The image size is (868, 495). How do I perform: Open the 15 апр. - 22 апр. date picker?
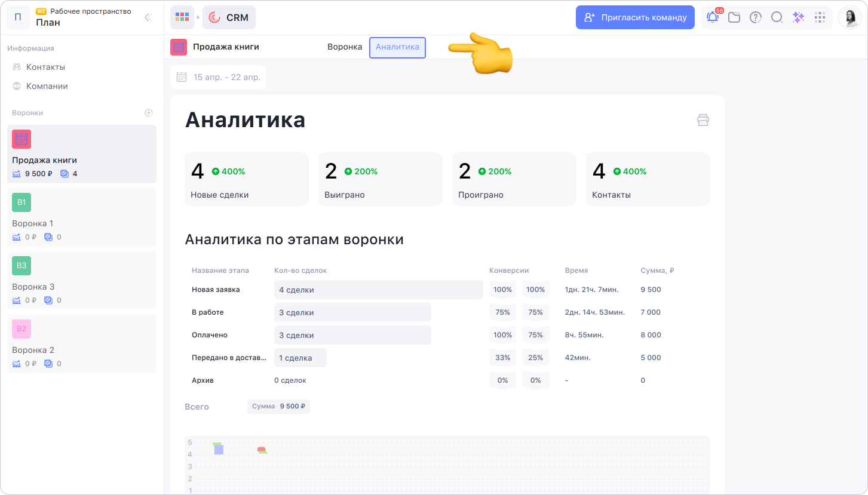[219, 77]
